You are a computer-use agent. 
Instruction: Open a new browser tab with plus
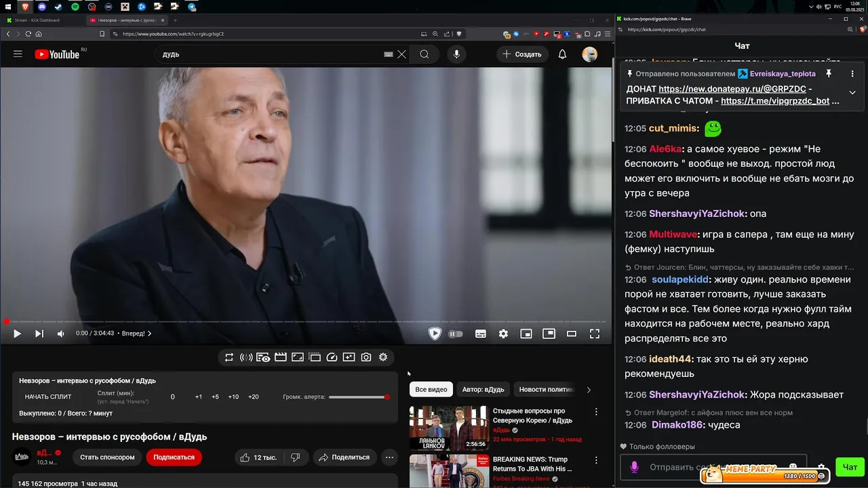[x=175, y=20]
